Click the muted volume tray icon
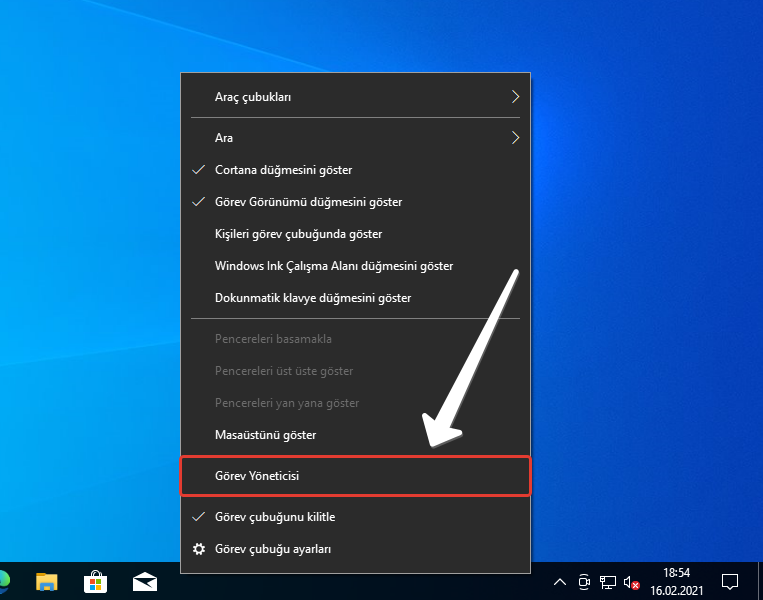Viewport: 763px width, 600px height. pos(631,582)
